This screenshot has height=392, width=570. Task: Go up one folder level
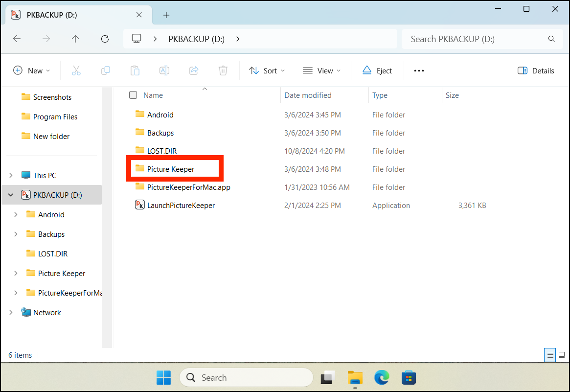tap(75, 39)
